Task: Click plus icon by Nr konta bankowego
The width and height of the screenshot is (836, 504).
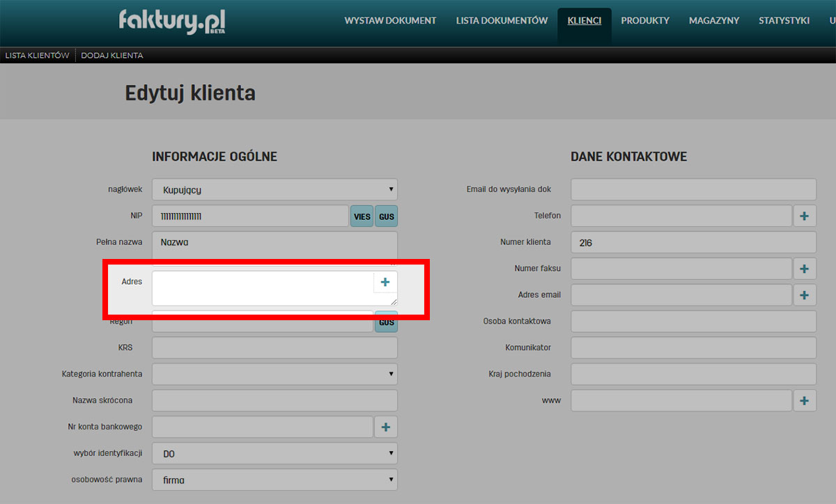Action: pos(386,427)
